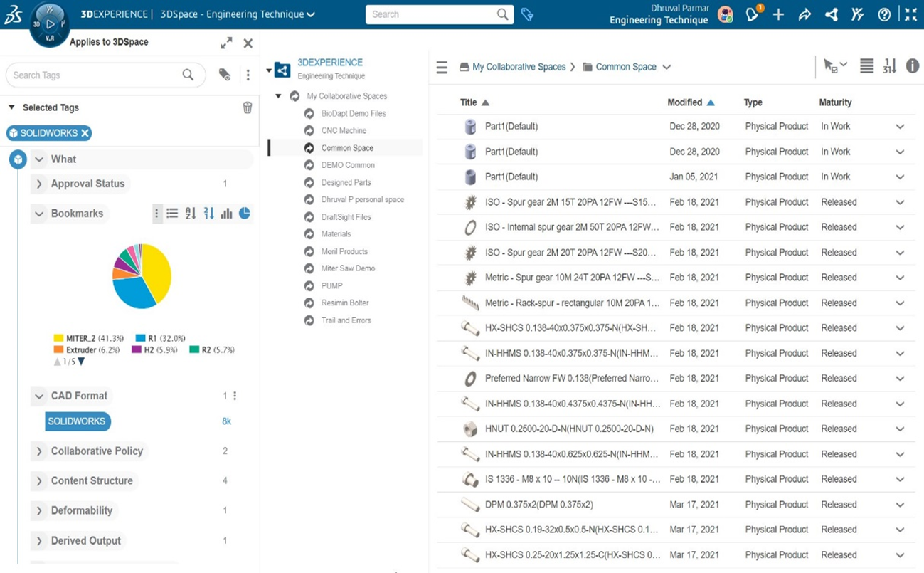Viewport: 924px width, 573px height.
Task: Click the Search Tags input field
Action: click(x=92, y=75)
